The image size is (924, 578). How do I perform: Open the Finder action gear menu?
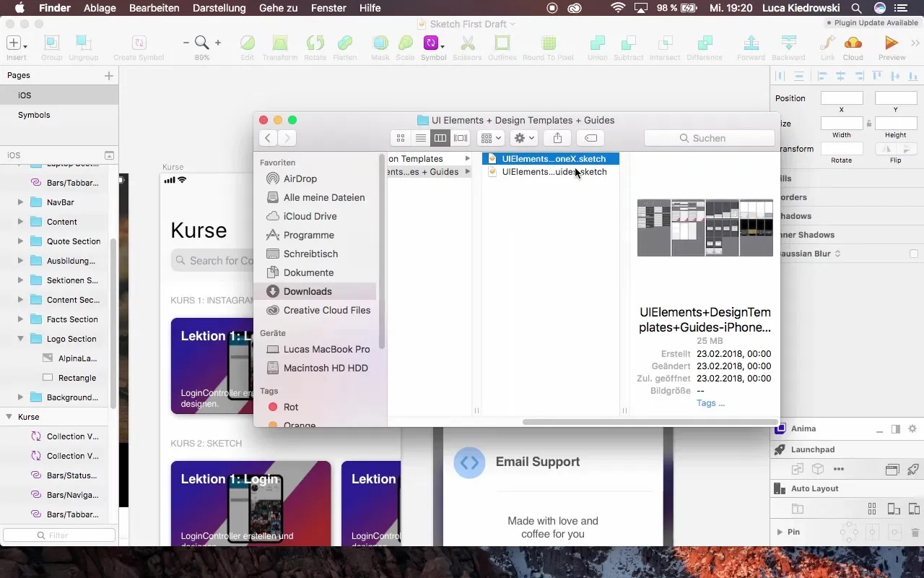click(523, 138)
